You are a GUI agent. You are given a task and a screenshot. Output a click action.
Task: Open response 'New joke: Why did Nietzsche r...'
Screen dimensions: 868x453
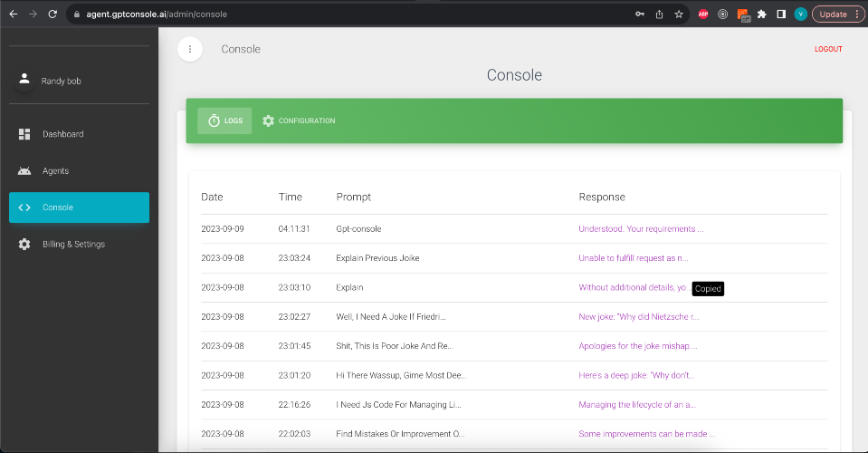[x=639, y=317]
